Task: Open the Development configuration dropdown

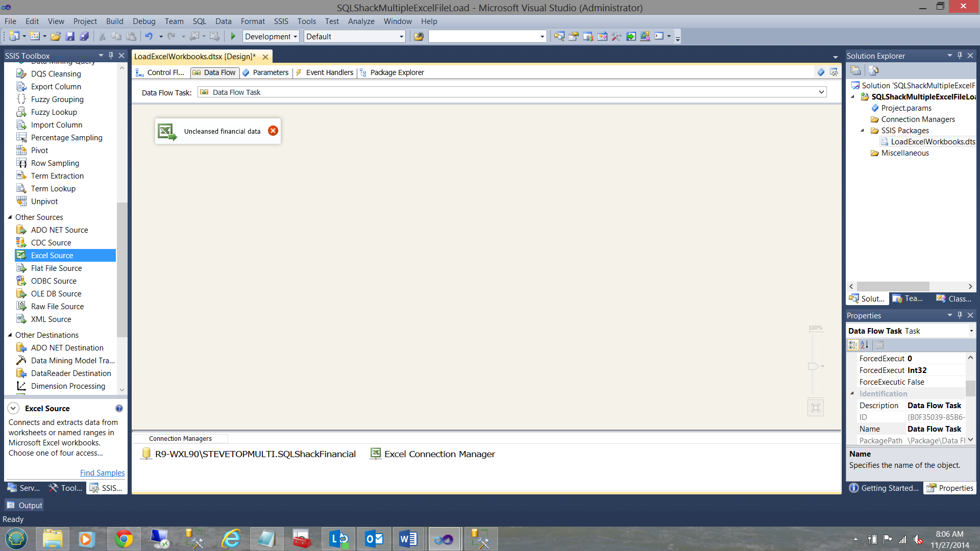Action: [295, 36]
